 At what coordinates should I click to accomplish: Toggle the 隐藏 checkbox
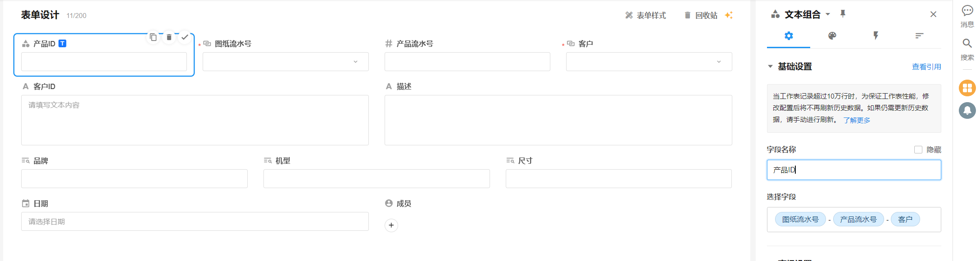coord(918,149)
